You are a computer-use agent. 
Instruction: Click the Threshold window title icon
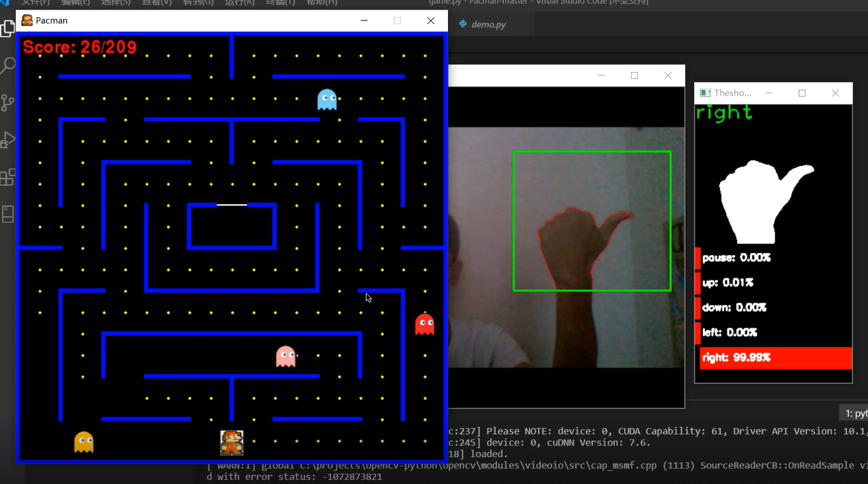tap(705, 93)
